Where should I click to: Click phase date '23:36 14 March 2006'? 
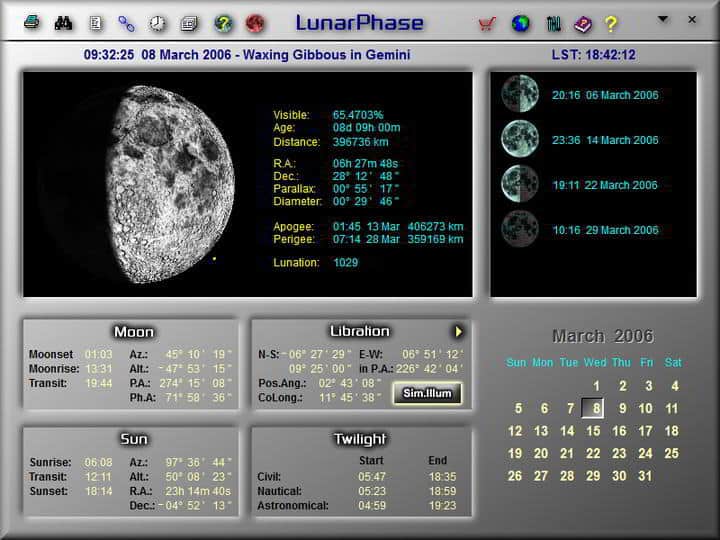[605, 140]
